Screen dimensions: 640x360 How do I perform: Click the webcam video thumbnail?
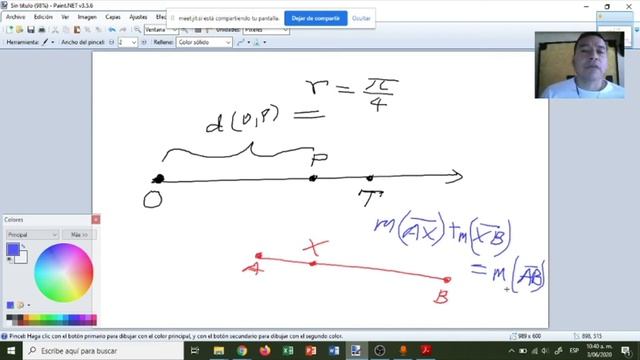(579, 65)
